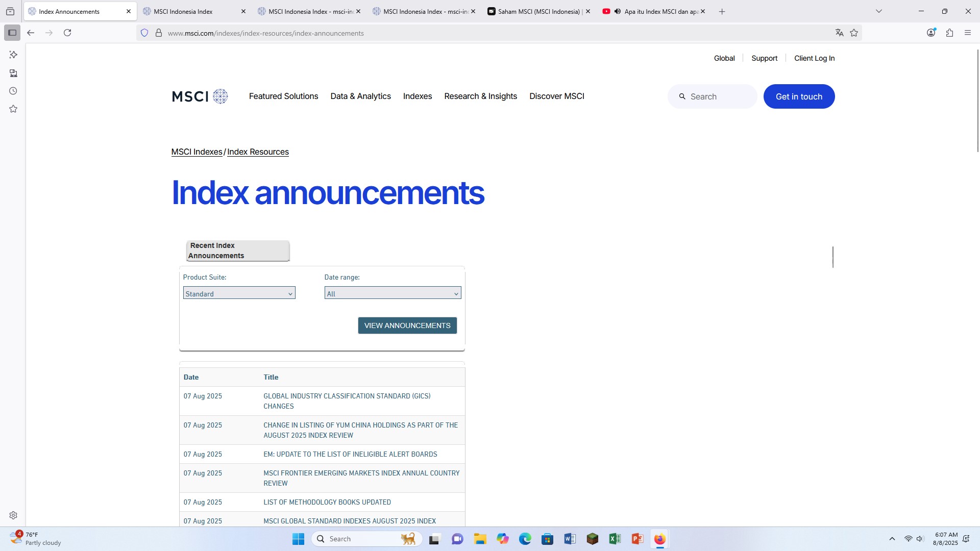Open the weather widget 76°F
980x551 pixels.
click(36, 539)
